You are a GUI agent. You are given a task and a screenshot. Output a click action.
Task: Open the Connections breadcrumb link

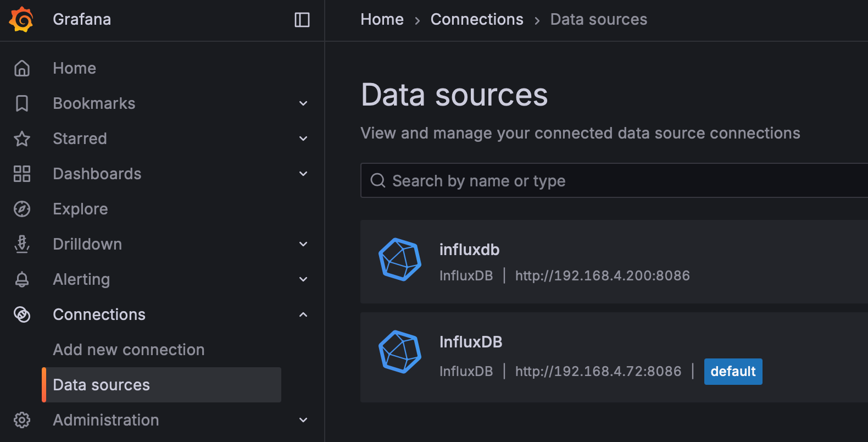(477, 20)
